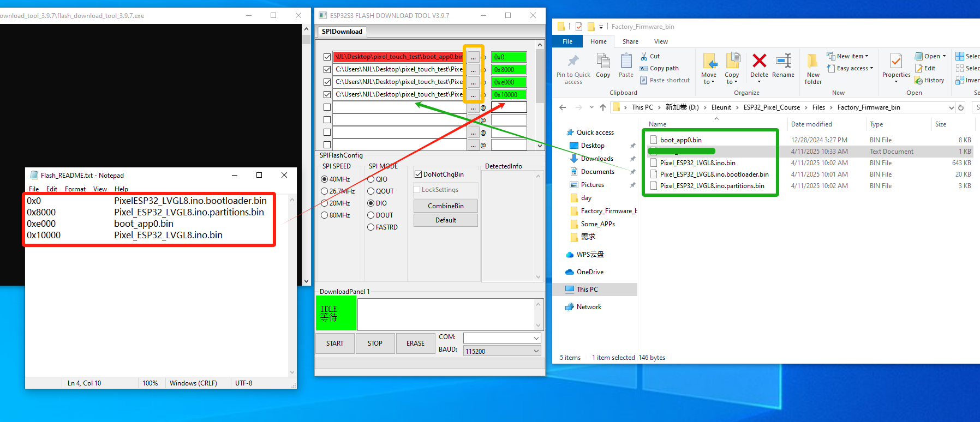Uncheck the boot_app0.bin file row checkbox

click(327, 57)
